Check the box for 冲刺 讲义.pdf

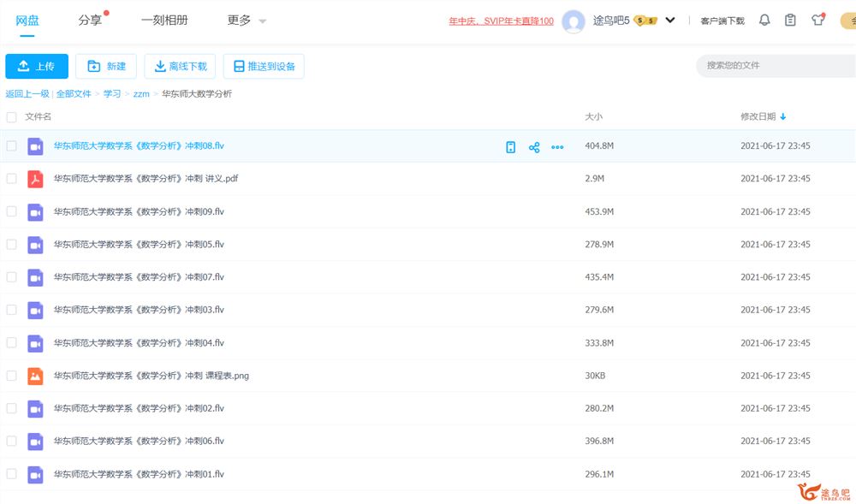pos(11,178)
